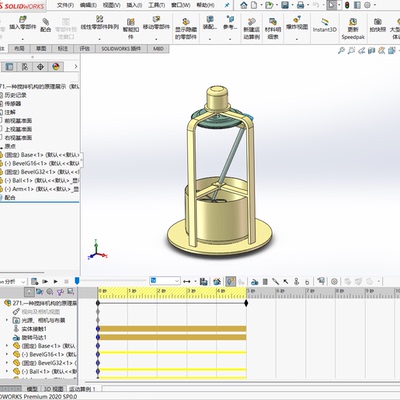The image size is (400, 400).
Task: Open the playback speed dropdown
Action: [x=165, y=281]
